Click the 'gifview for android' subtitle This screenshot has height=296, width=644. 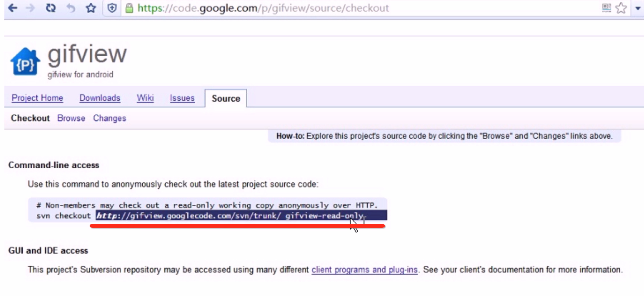point(80,75)
